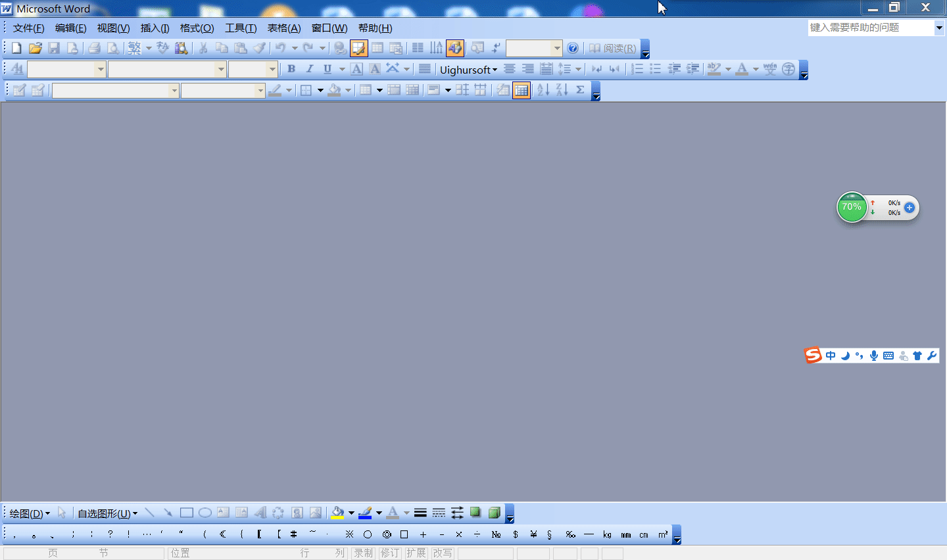Open the Line Spacing dropdown arrow
This screenshot has height=560, width=947.
pyautogui.click(x=578, y=69)
